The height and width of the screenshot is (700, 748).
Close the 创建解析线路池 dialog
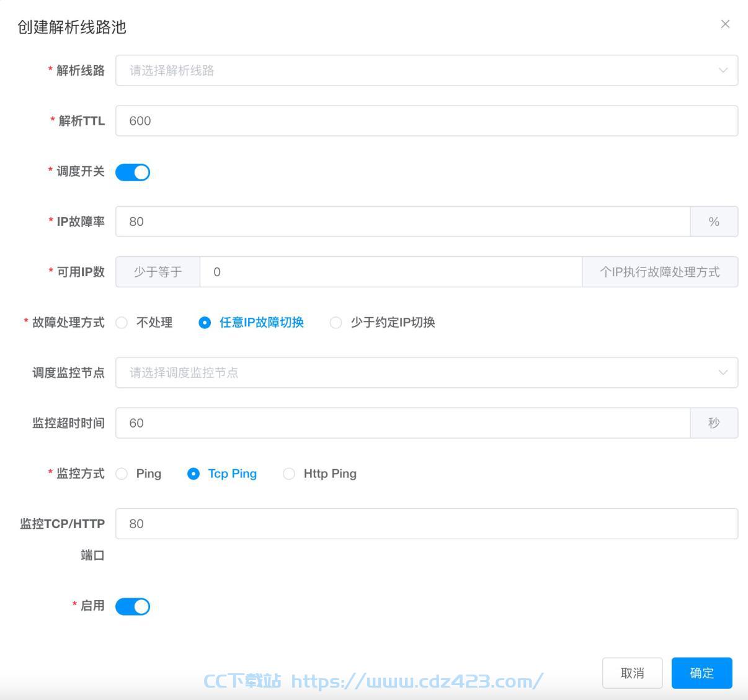pyautogui.click(x=725, y=24)
